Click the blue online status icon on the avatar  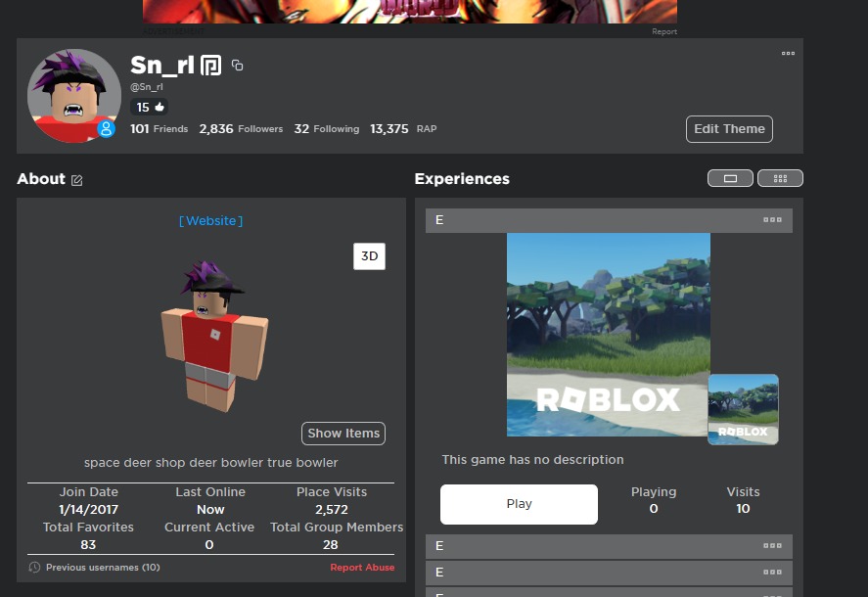point(106,128)
